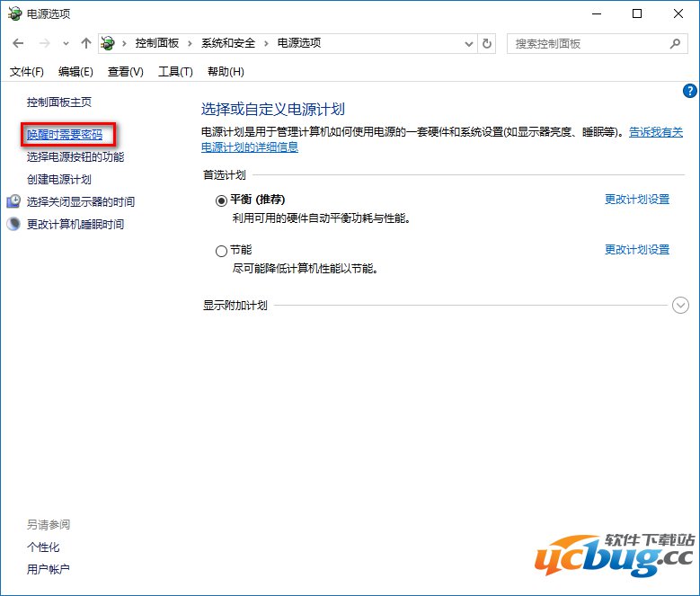Click the refresh address bar button
Screen dimensions: 700x596
coord(487,43)
